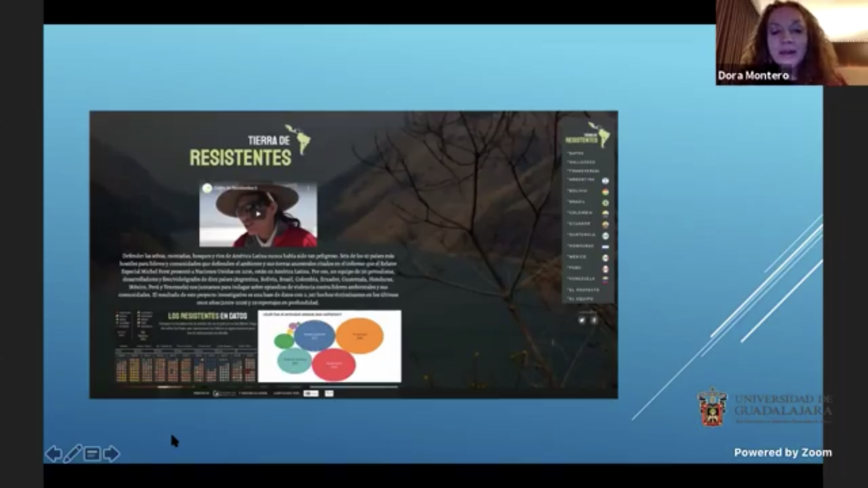Select Colombia in the country menu
The image size is (868, 488).
580,213
